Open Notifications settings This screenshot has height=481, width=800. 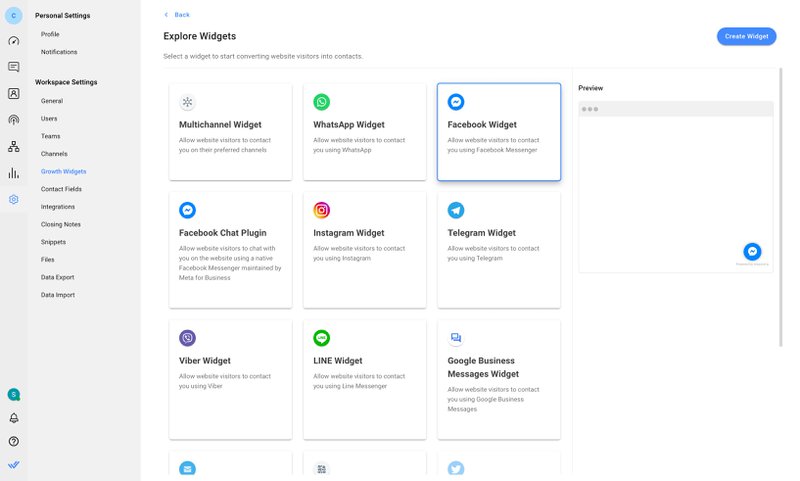[59, 52]
